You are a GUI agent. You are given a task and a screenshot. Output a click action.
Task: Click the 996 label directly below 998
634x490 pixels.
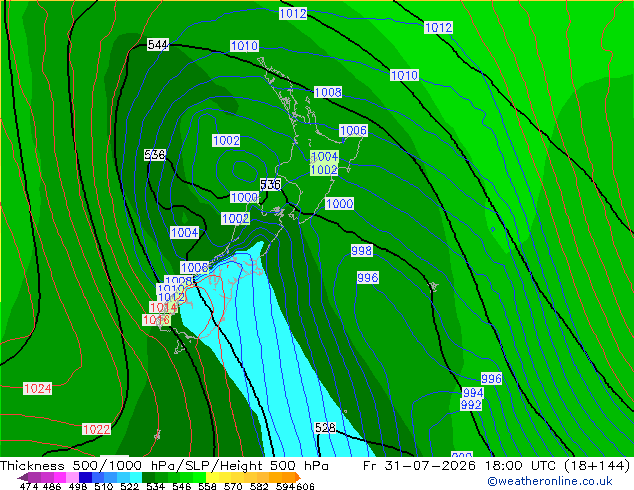(x=368, y=278)
